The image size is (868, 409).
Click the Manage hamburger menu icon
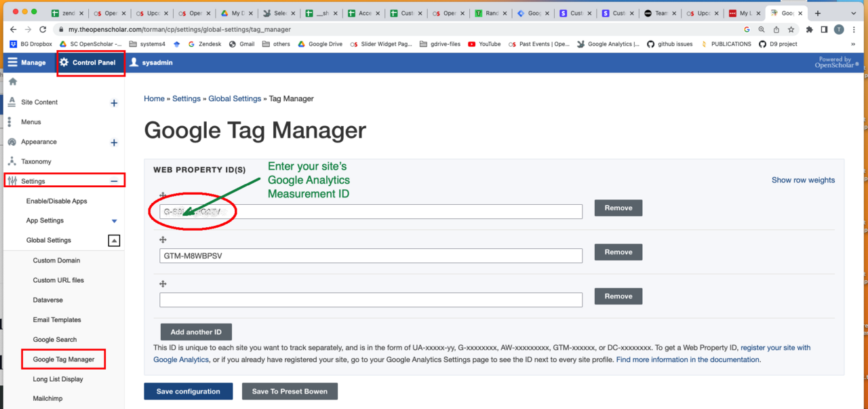pos(13,62)
